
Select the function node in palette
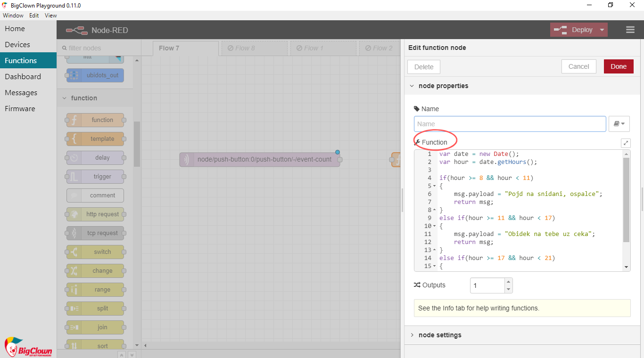point(95,120)
